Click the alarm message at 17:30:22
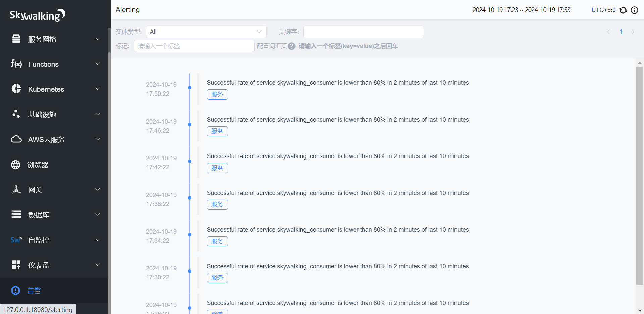 pyautogui.click(x=338, y=266)
